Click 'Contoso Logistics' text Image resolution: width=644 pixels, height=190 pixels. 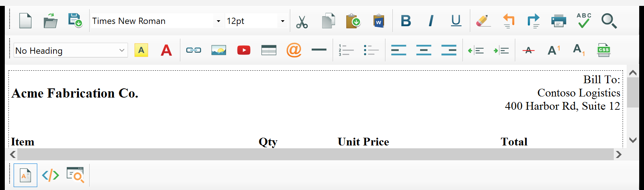[579, 93]
